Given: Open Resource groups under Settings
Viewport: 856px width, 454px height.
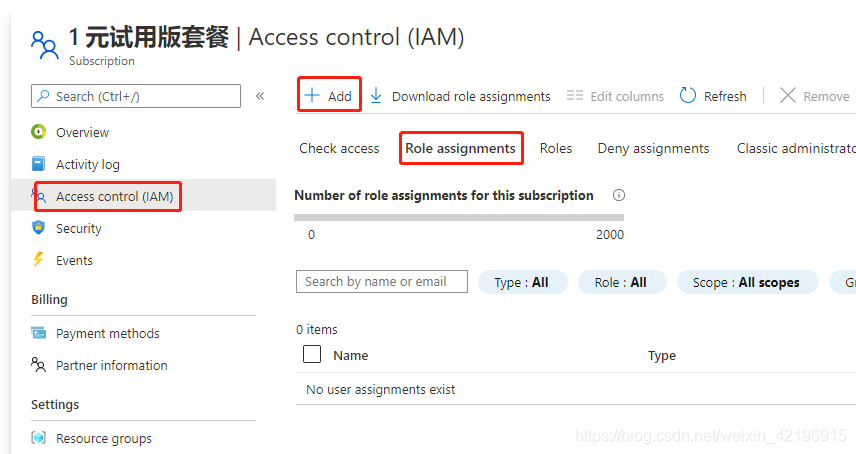Looking at the screenshot, I should coord(104,438).
